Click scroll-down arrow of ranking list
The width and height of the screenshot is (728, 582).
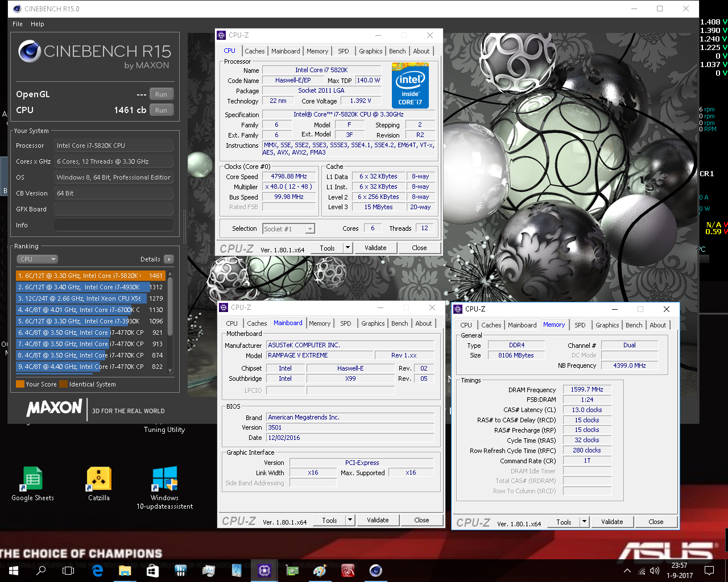coord(170,371)
